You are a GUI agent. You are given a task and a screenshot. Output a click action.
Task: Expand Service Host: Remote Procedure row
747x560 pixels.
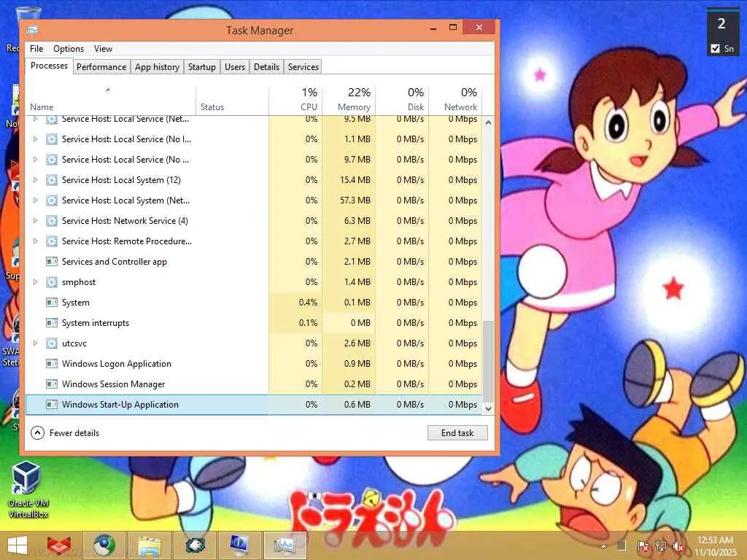click(x=35, y=241)
